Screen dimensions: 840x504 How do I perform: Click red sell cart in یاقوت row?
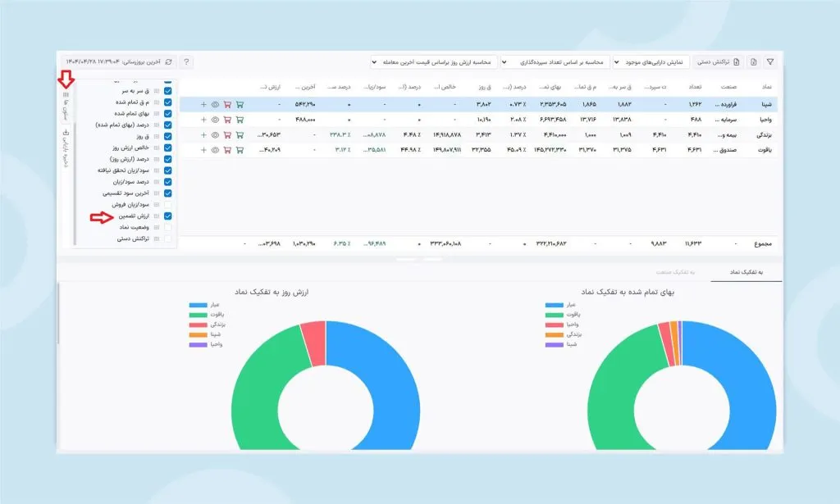227,150
